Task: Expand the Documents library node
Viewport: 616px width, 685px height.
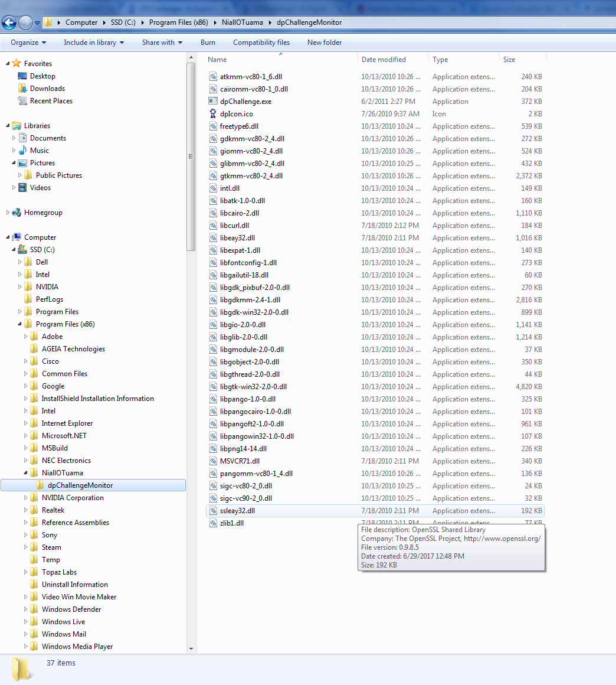Action: [x=14, y=138]
